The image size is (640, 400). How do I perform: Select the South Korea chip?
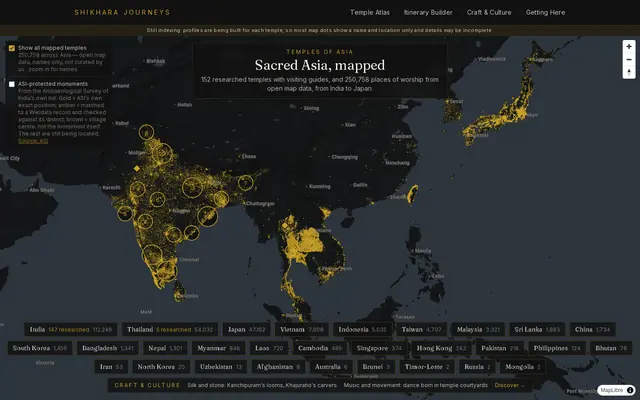click(x=40, y=348)
